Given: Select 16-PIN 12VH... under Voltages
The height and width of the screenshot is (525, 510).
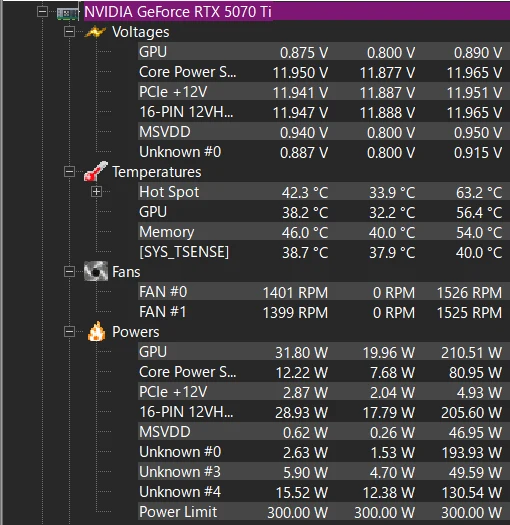Looking at the screenshot, I should click(186, 112).
